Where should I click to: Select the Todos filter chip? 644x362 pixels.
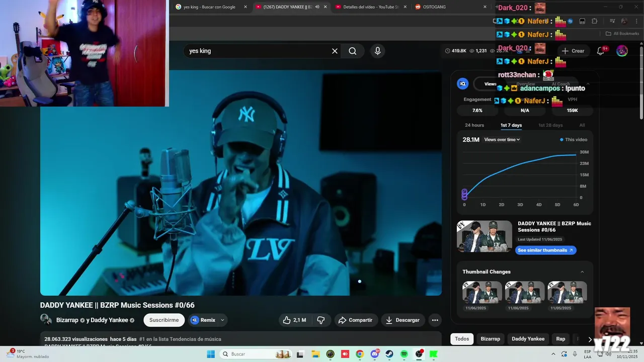[462, 339]
